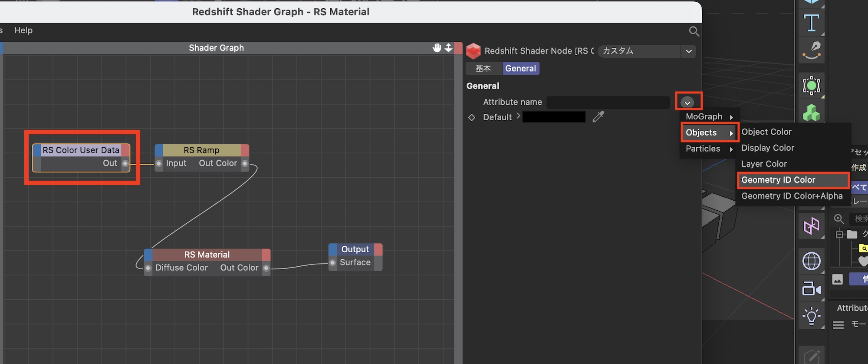868x364 pixels.
Task: Open the Help menu
Action: pos(23,30)
